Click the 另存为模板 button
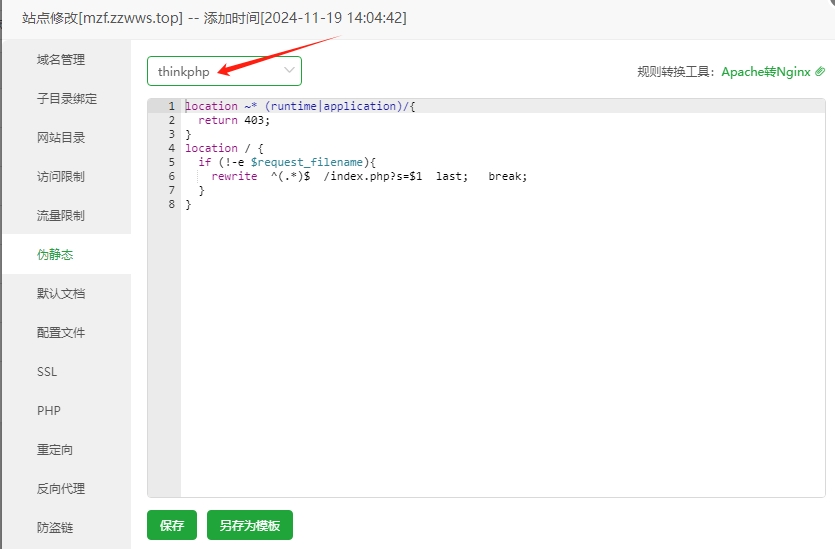Screen dimensions: 835x549 pyautogui.click(x=250, y=525)
